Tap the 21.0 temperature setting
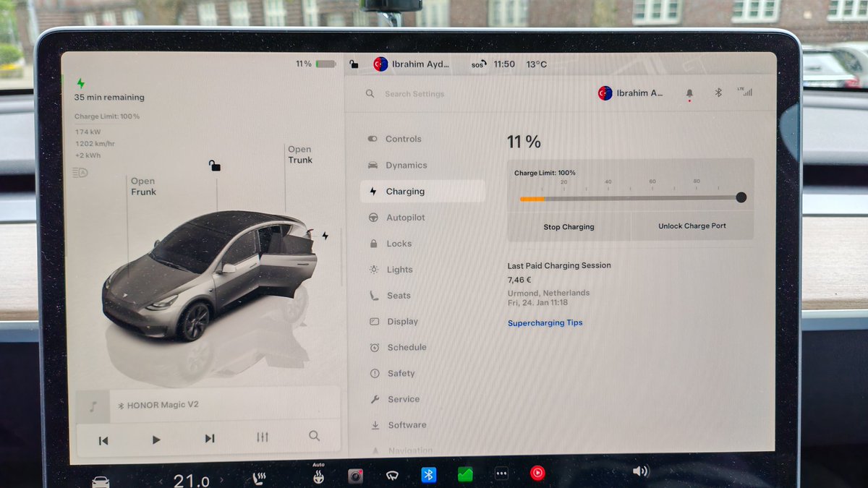Screen dimensions: 868x488 (x=192, y=481)
